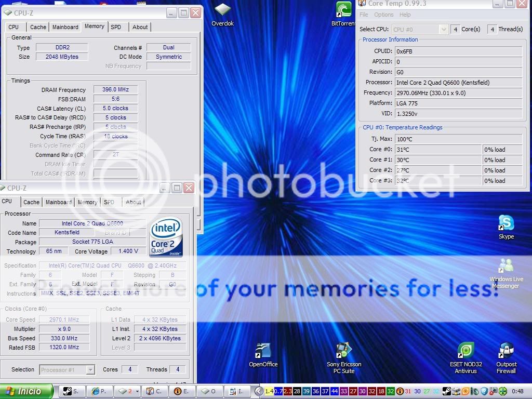Click the tray icon with red error badge
The image size is (532, 399).
494,391
